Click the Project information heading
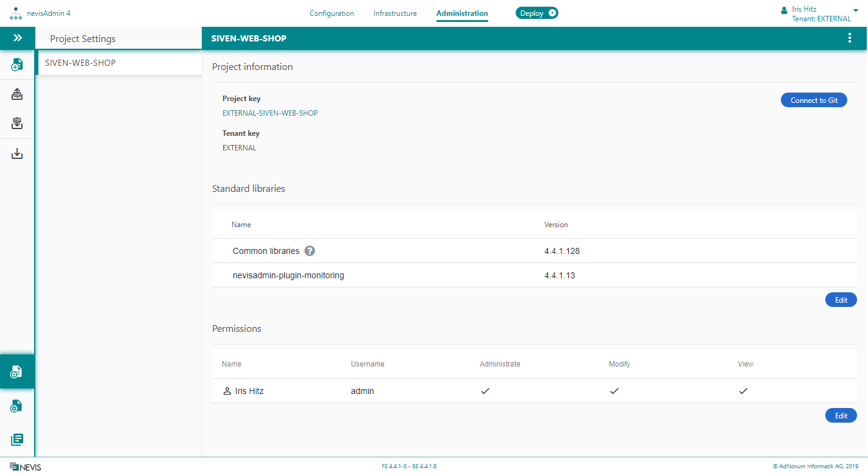Viewport: 868px width, 475px height. click(252, 67)
